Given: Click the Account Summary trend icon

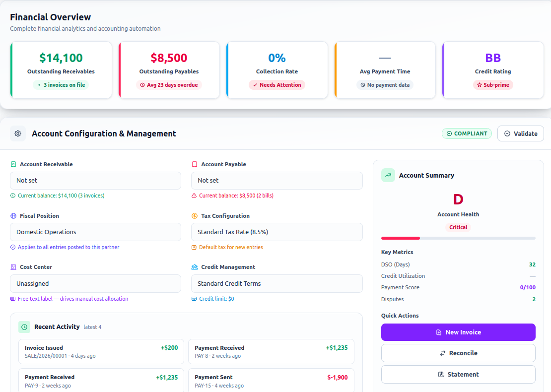Looking at the screenshot, I should pos(388,175).
